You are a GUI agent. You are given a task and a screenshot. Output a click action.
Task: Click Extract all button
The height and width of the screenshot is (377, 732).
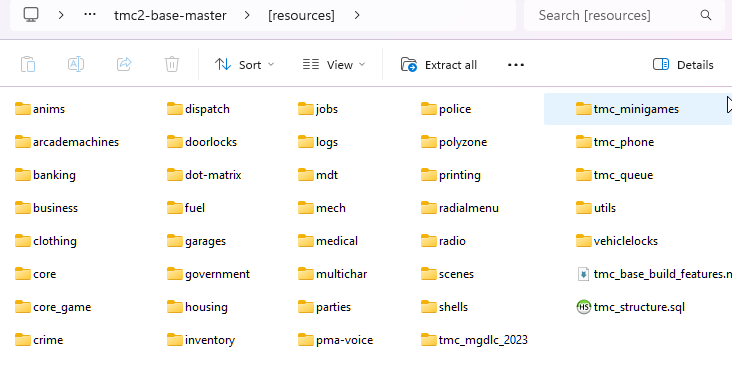tap(439, 64)
